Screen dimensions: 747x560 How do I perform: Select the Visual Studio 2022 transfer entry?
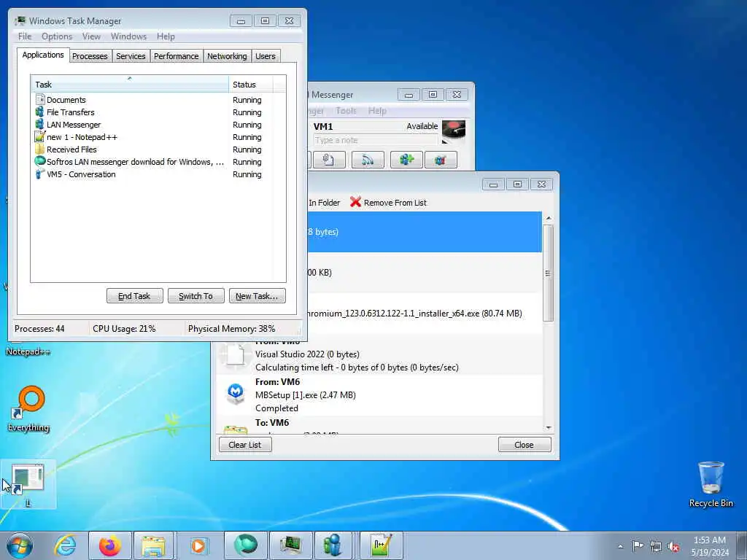click(x=379, y=354)
